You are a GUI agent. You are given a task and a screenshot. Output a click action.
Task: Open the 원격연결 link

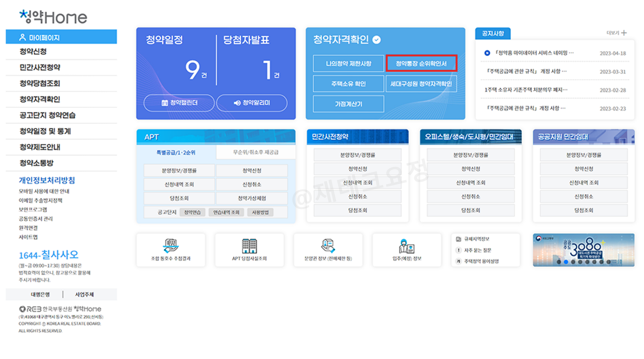[x=28, y=228]
